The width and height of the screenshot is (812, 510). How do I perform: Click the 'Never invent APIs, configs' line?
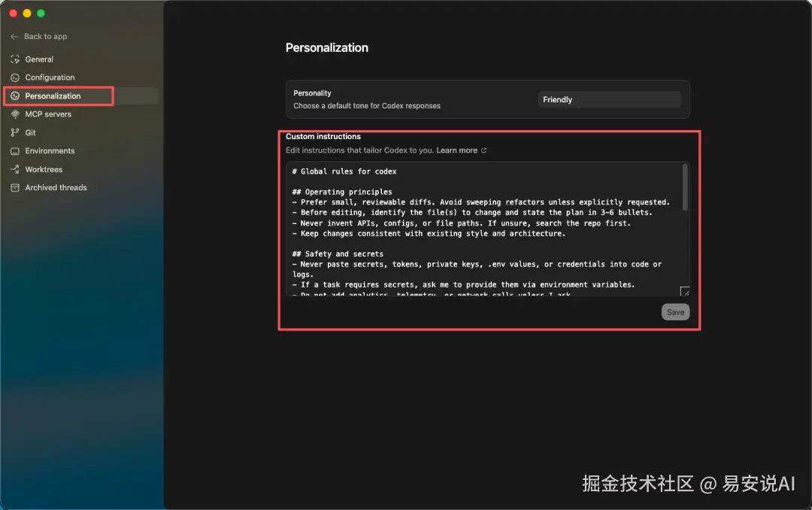[462, 223]
